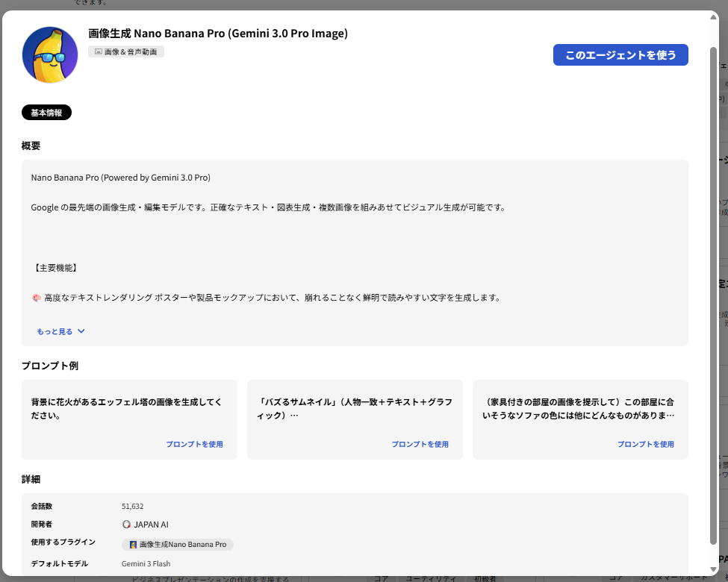
Task: Click このエージェントを使う button
Action: pyautogui.click(x=620, y=54)
